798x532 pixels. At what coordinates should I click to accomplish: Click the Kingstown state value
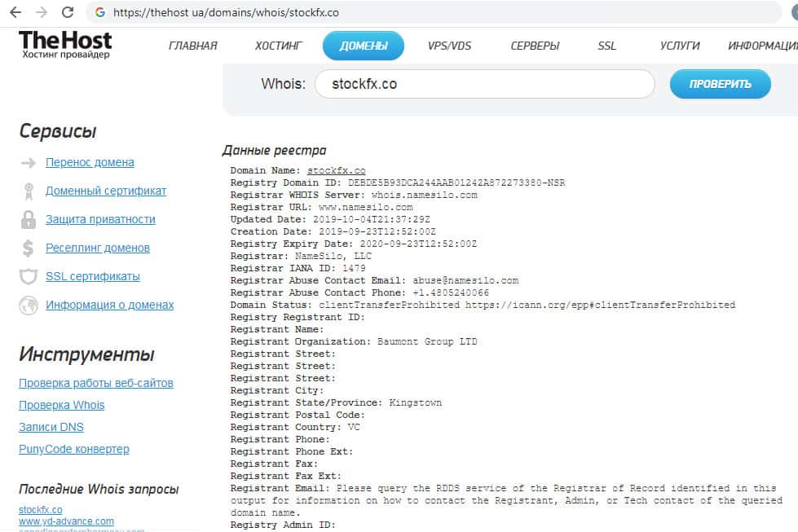coord(416,402)
